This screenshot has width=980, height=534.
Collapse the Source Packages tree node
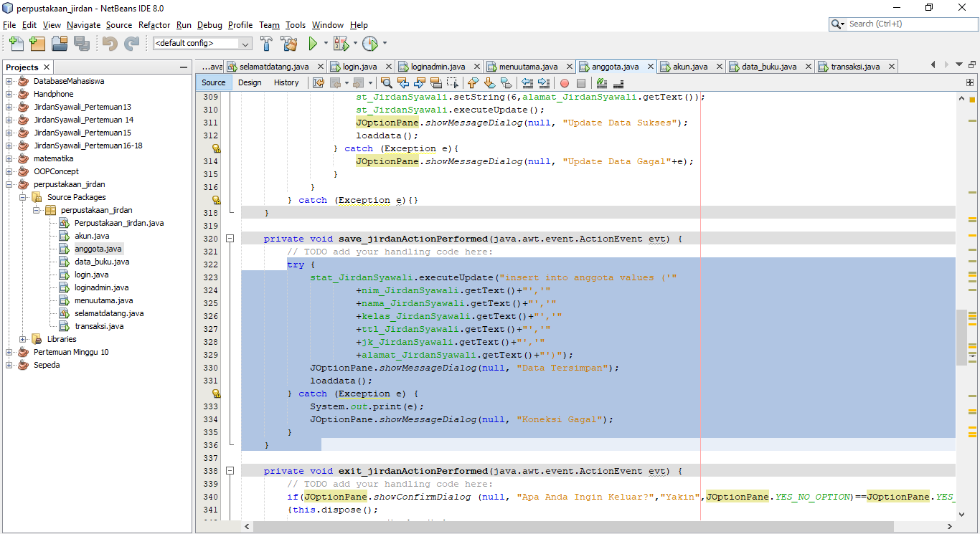23,196
